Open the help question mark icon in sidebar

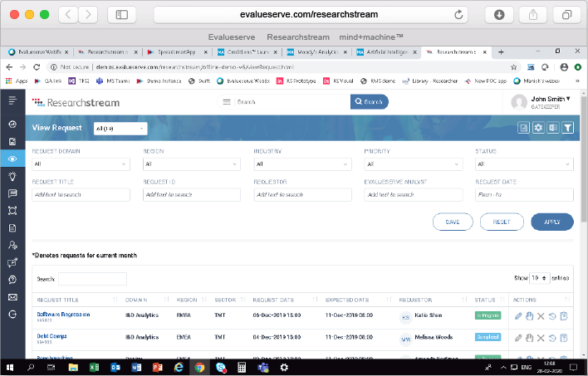12,280
